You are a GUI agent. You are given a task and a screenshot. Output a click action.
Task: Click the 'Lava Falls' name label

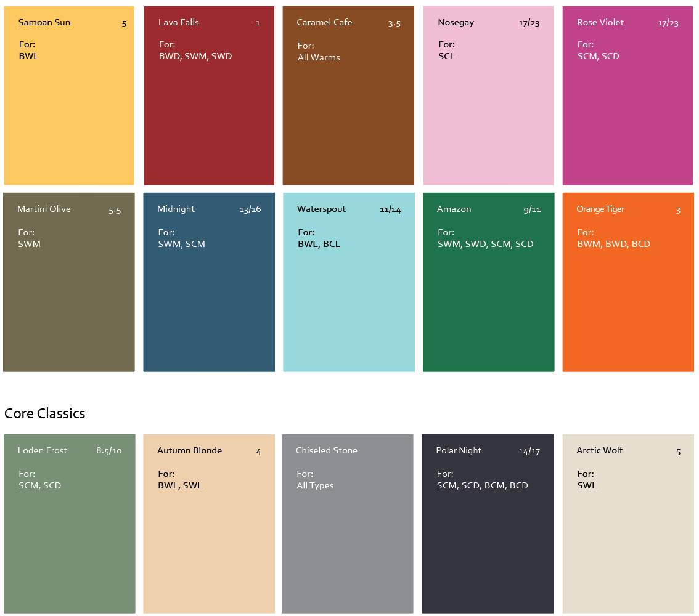pos(179,22)
